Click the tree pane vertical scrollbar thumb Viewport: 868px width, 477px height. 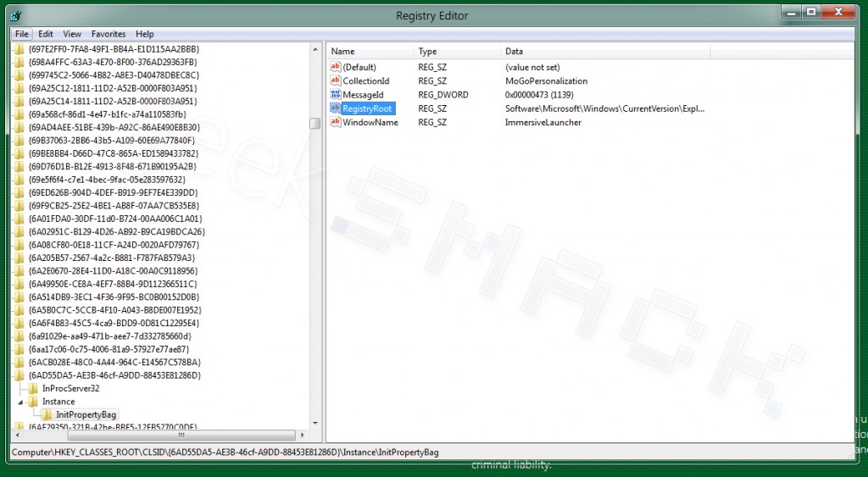click(314, 123)
